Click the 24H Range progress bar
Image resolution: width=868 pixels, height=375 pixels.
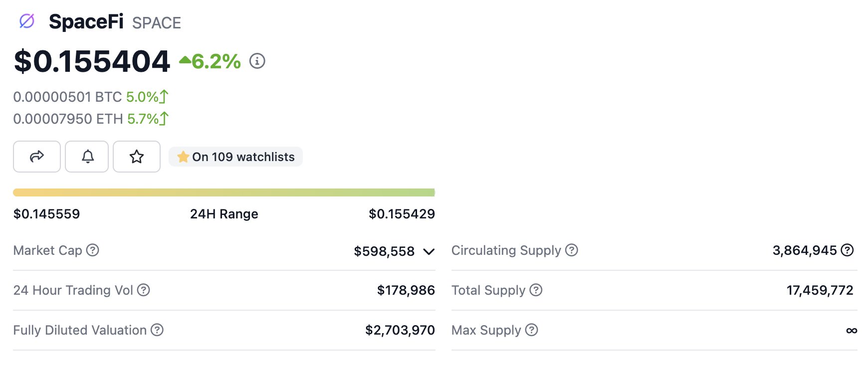[224, 192]
